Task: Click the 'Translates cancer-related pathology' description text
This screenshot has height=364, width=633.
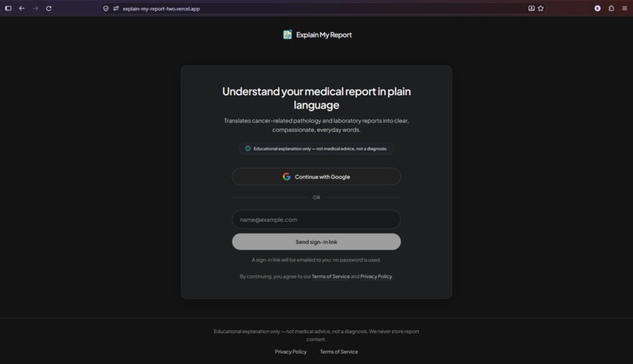Action: [316, 125]
